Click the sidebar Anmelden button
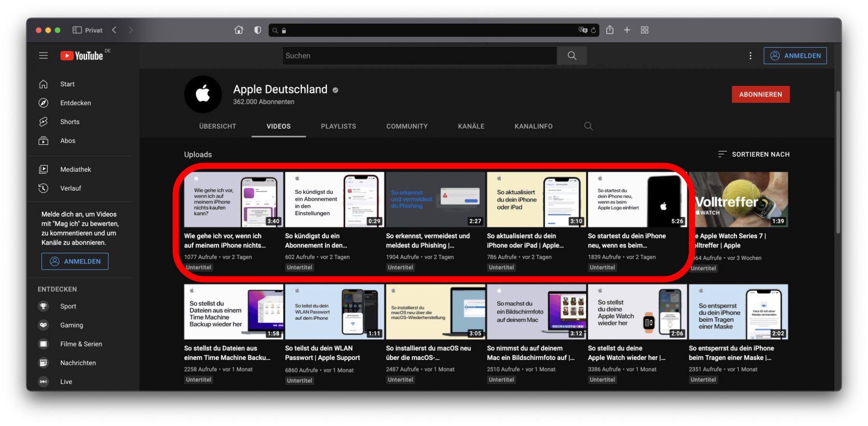Image resolution: width=868 pixels, height=426 pixels. 75,261
